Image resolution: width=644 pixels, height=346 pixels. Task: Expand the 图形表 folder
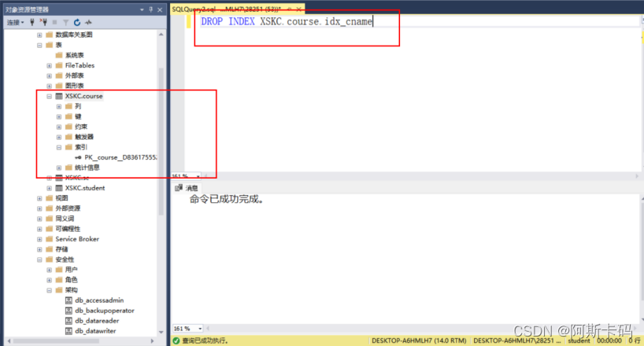50,86
